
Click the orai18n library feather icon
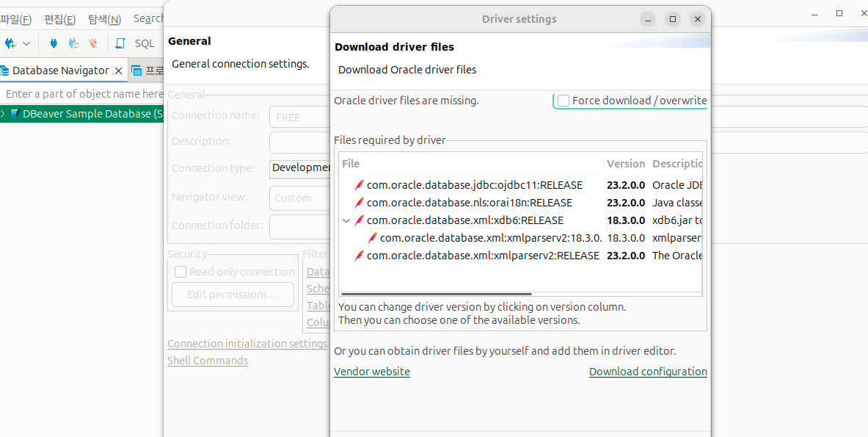[359, 203]
